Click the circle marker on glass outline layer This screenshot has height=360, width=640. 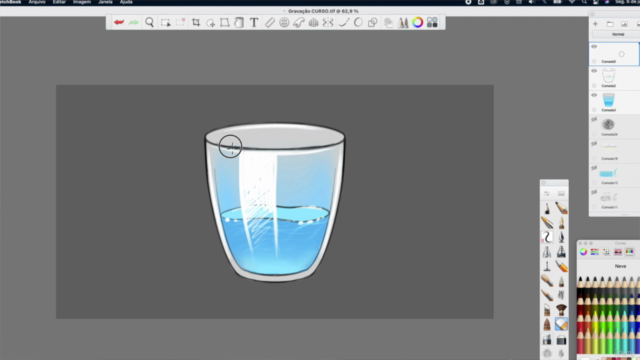point(594,86)
